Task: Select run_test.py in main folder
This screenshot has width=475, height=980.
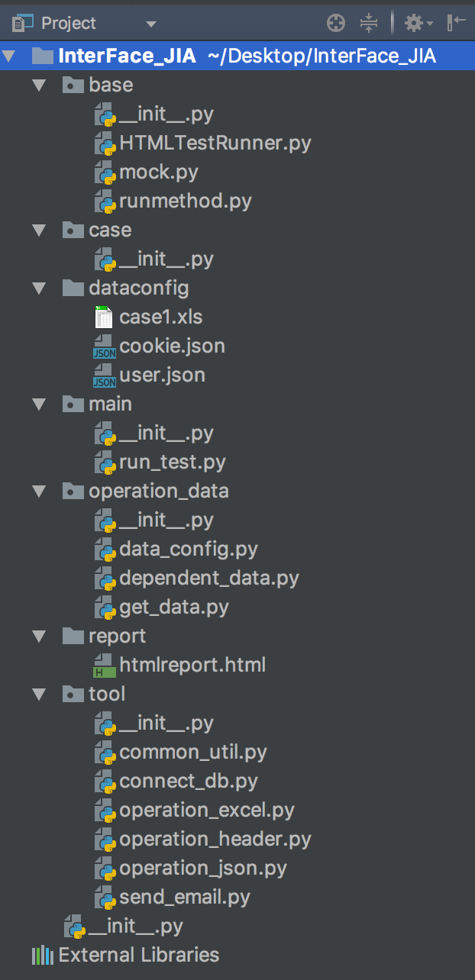Action: coord(172,462)
